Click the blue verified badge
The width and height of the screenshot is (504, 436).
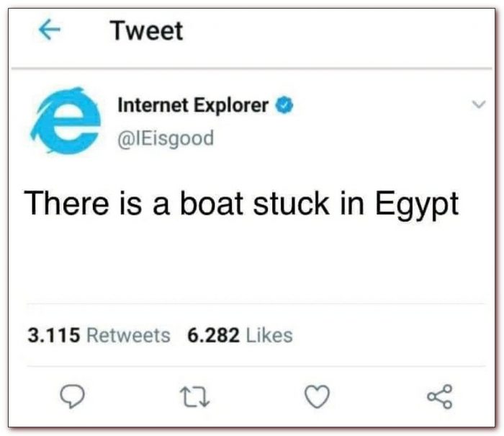coord(286,105)
